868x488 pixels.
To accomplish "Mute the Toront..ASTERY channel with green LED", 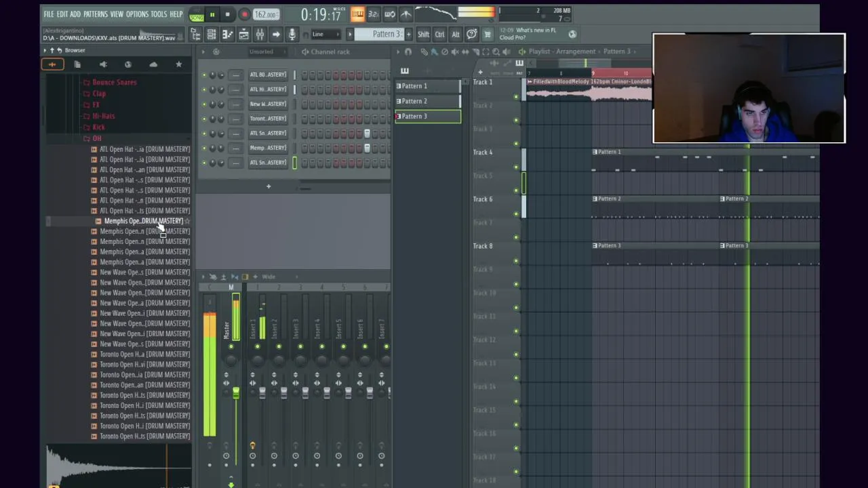I will pos(204,119).
